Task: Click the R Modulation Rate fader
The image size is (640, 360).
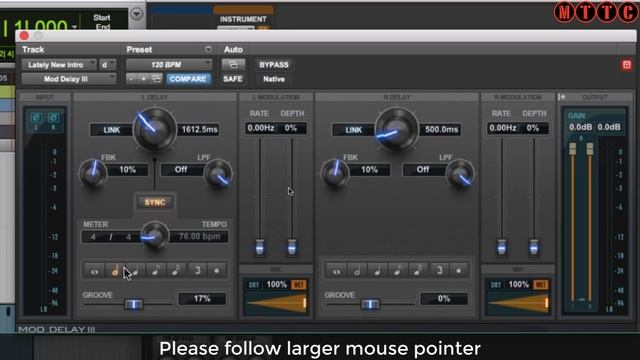Action: click(x=502, y=247)
